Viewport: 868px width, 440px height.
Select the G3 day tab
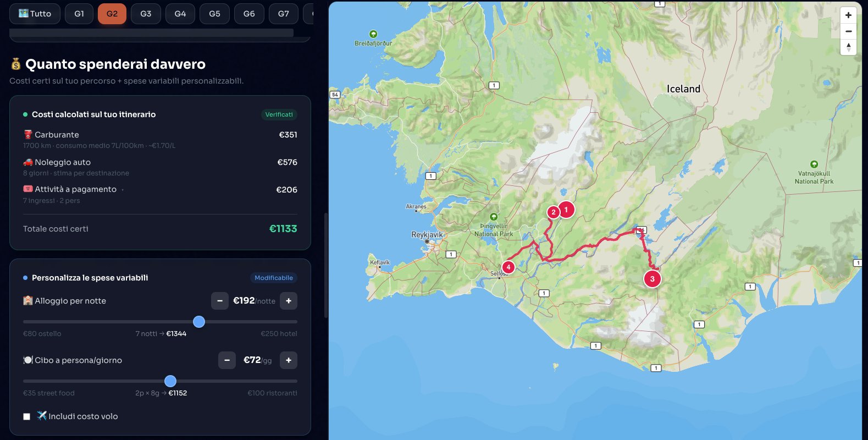pyautogui.click(x=146, y=14)
